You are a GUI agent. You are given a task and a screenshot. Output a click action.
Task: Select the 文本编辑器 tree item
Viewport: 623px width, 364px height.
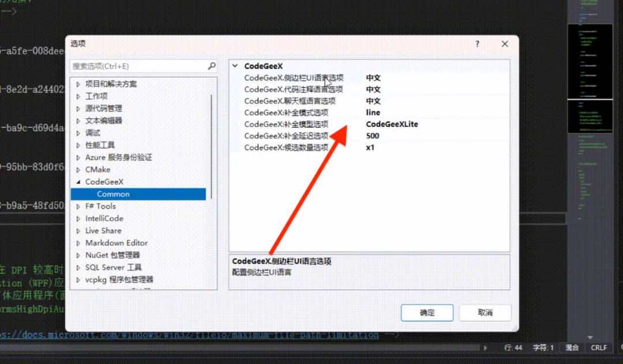104,121
